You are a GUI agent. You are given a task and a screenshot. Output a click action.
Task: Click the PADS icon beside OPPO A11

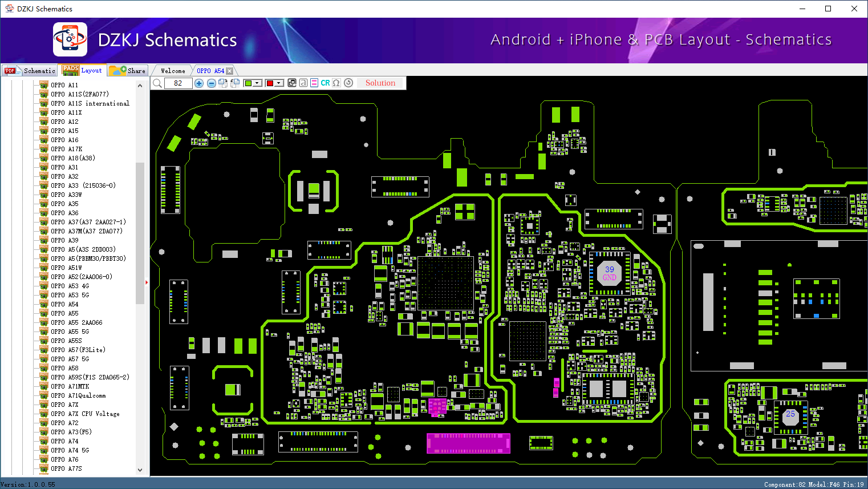click(x=44, y=85)
